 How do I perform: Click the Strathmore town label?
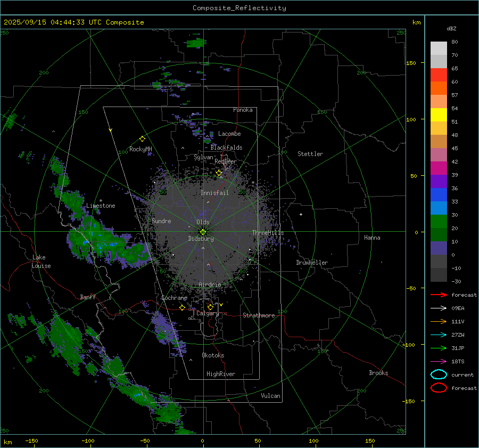(259, 315)
